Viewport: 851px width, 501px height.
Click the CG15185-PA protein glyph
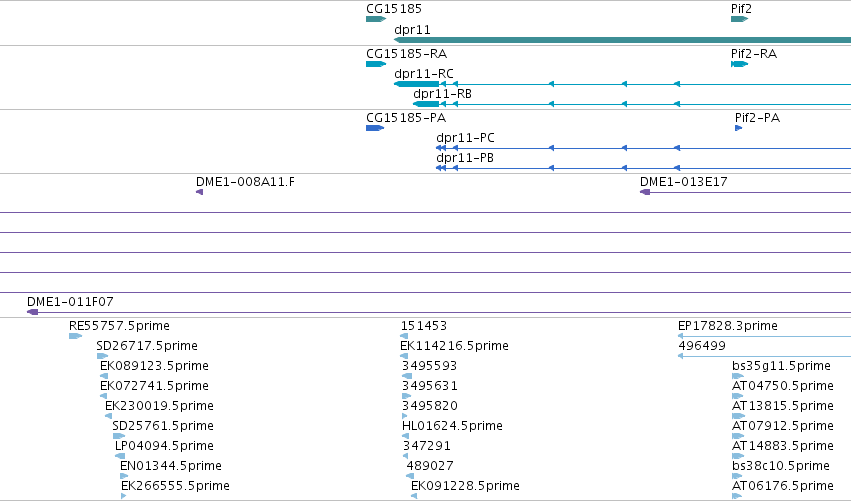[375, 128]
